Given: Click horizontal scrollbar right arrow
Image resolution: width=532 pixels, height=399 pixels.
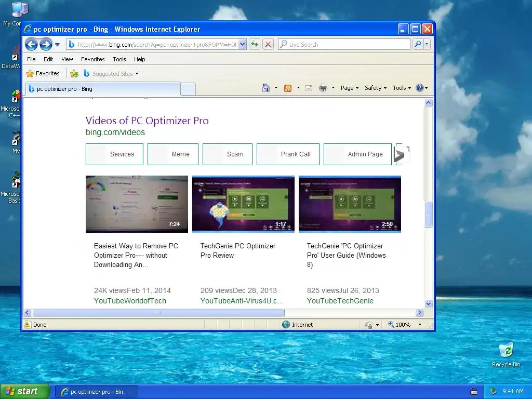Looking at the screenshot, I should (x=419, y=312).
